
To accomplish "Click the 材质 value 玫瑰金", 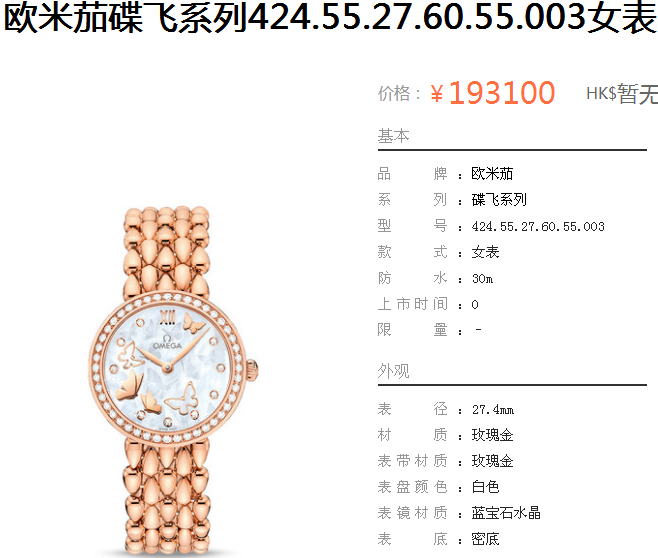I will (x=492, y=435).
